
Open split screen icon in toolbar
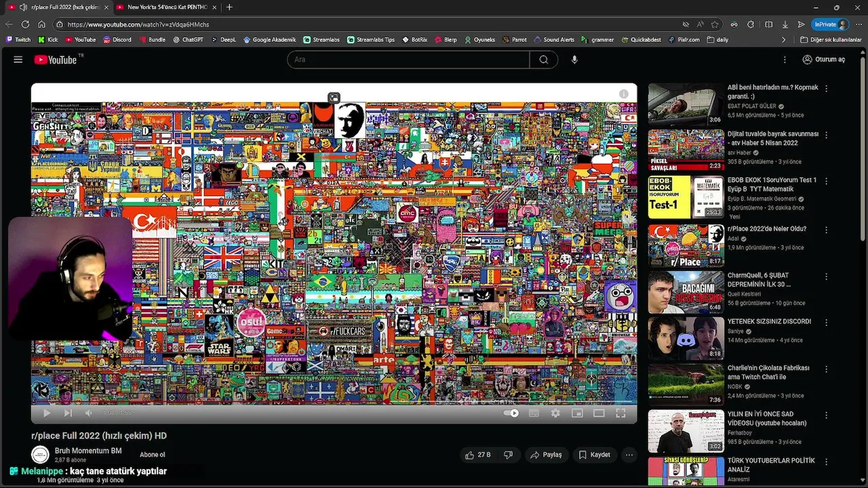[x=768, y=24]
